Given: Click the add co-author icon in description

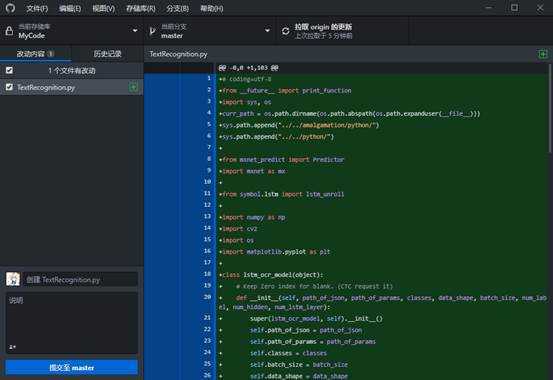Looking at the screenshot, I should 12,347.
